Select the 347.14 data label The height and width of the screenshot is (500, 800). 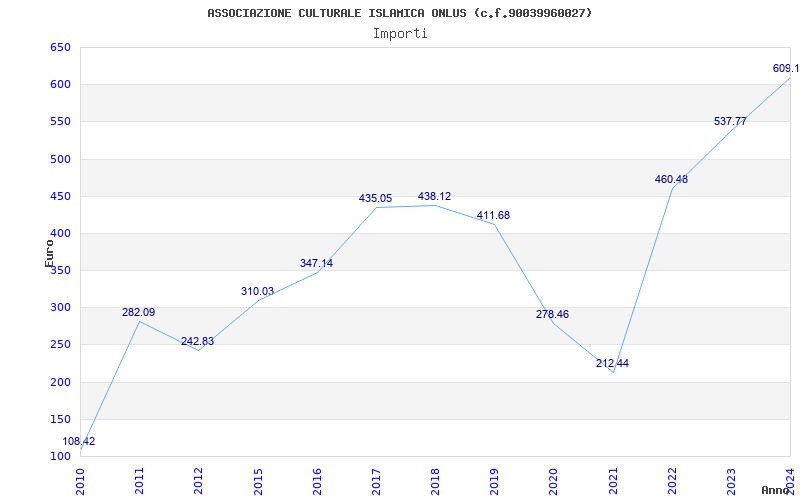316,263
